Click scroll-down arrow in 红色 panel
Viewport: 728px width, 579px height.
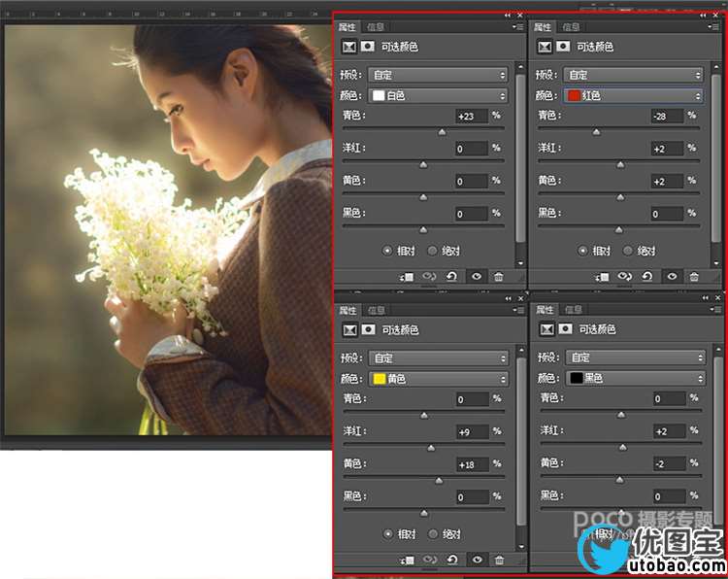click(x=716, y=263)
